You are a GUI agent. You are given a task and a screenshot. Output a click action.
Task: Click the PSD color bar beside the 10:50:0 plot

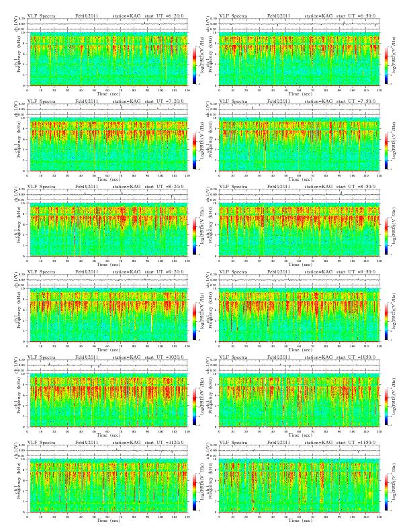(387, 407)
